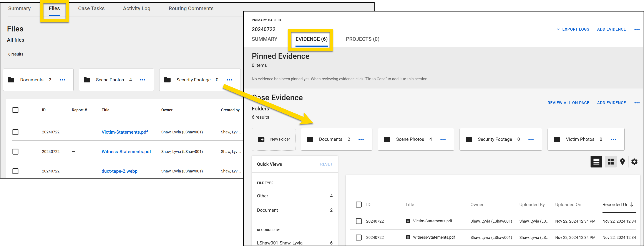Select REVIEW ALL ON PAGE
This screenshot has width=644, height=246.
tap(568, 103)
